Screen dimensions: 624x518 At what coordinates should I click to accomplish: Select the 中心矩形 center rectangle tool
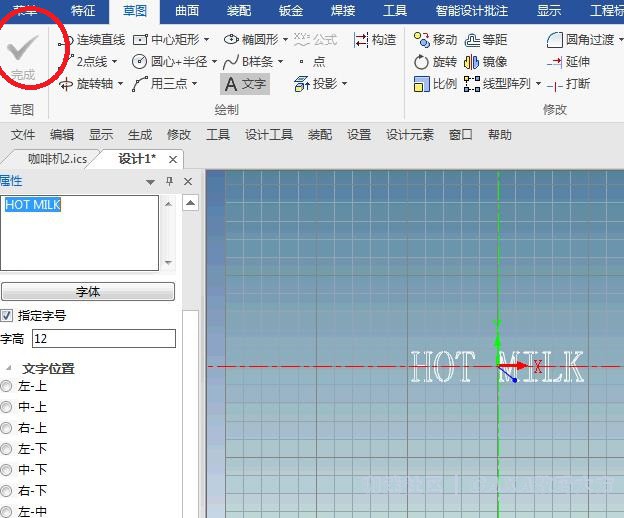click(x=166, y=40)
